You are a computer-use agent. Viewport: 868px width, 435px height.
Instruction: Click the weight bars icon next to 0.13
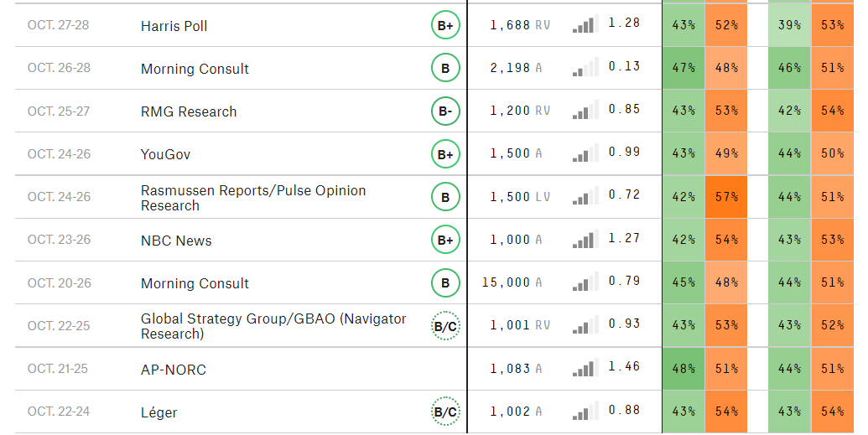pos(585,68)
